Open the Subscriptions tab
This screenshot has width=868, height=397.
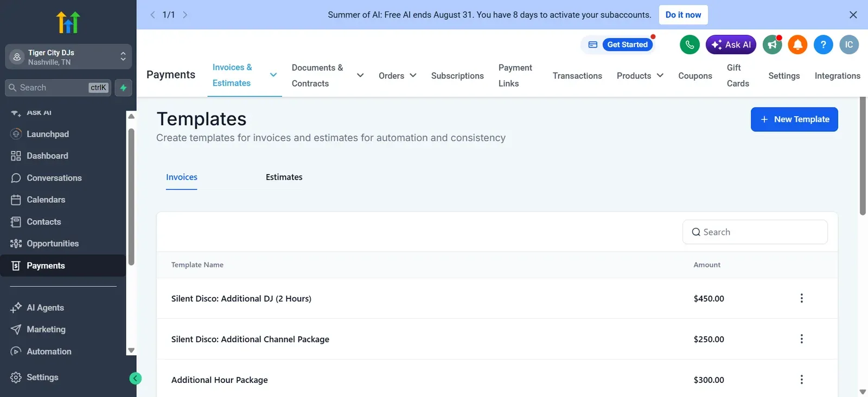point(457,76)
